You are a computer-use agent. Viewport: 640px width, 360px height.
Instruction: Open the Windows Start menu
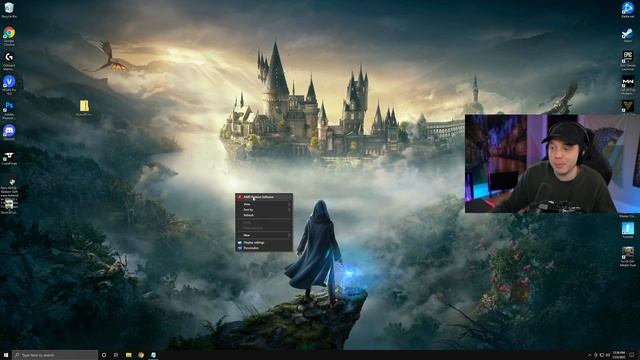pos(6,355)
